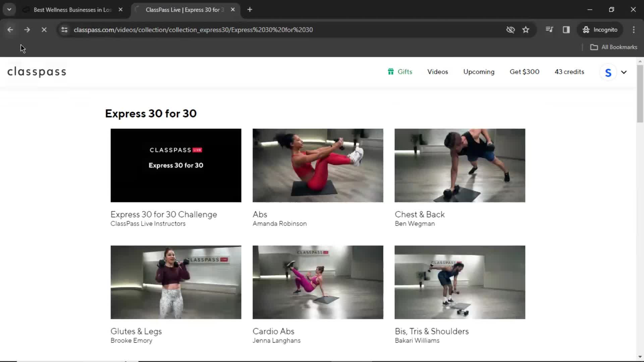
Task: Open the media control icon in toolbar
Action: tap(549, 30)
